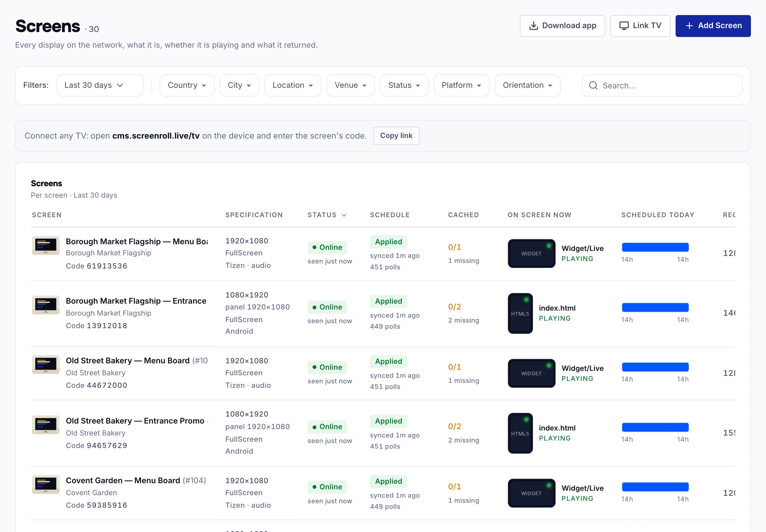Open Old Street Bakery Entrance Promo HTML5 thumbnail
This screenshot has height=532, width=766.
tap(520, 433)
